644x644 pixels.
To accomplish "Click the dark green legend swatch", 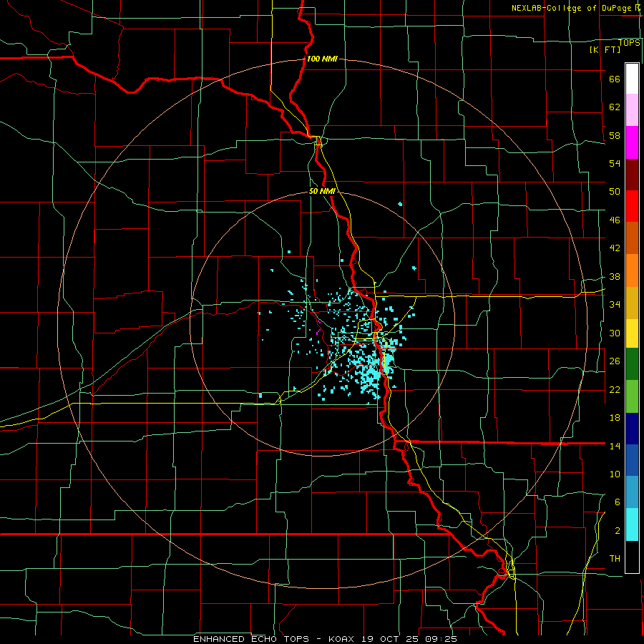I will 632,364.
